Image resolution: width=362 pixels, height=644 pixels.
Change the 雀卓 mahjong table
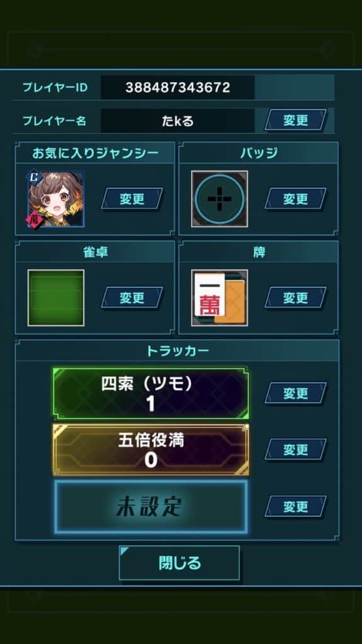[132, 297]
